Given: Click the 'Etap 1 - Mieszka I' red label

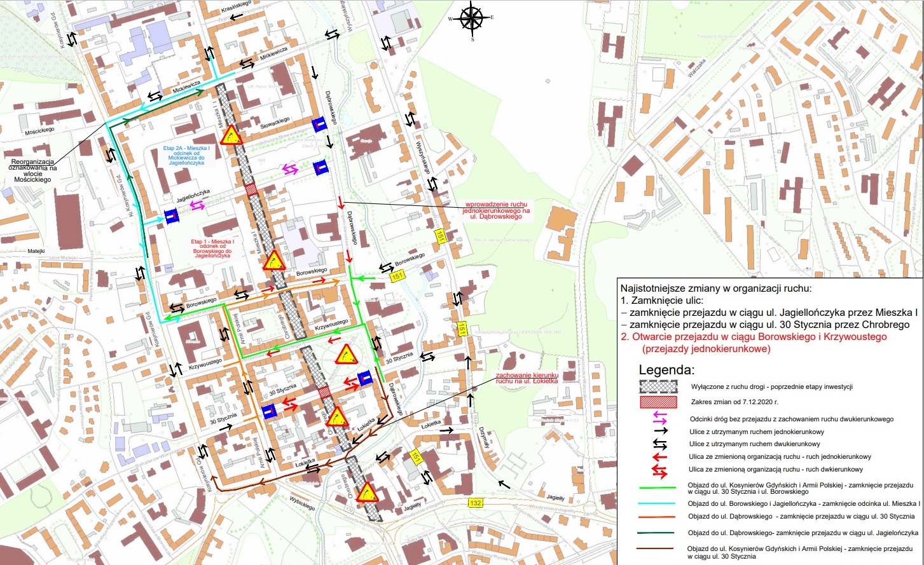Looking at the screenshot, I should 213,248.
